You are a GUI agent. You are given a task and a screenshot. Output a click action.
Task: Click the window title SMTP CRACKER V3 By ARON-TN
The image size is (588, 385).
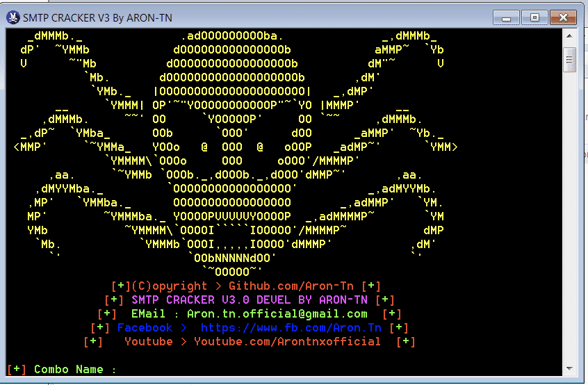point(97,18)
